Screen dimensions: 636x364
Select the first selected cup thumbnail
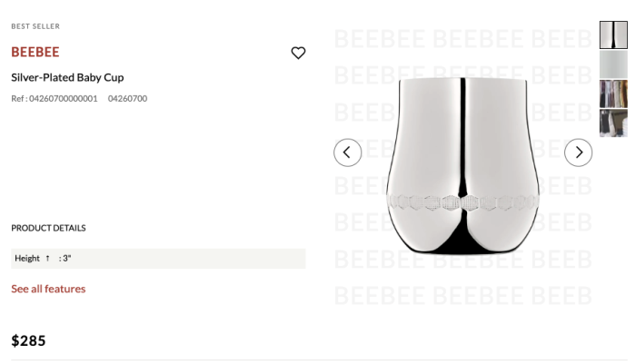click(x=613, y=34)
